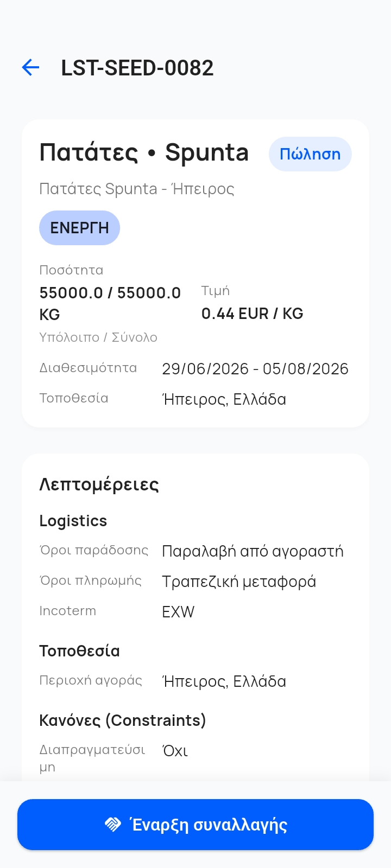Tap the handshake icon in the bottom button
This screenshot has width=391, height=868.
tap(113, 825)
